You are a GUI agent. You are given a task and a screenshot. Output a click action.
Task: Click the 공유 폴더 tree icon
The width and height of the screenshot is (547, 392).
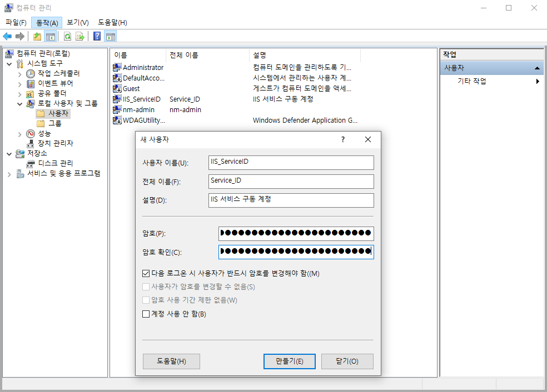31,94
